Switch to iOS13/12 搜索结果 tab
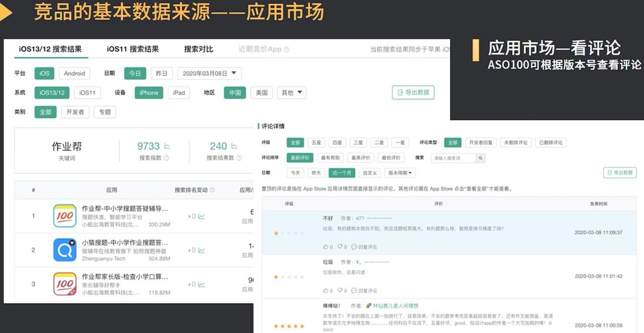Screen dimensions: 644x333 [x=50, y=49]
